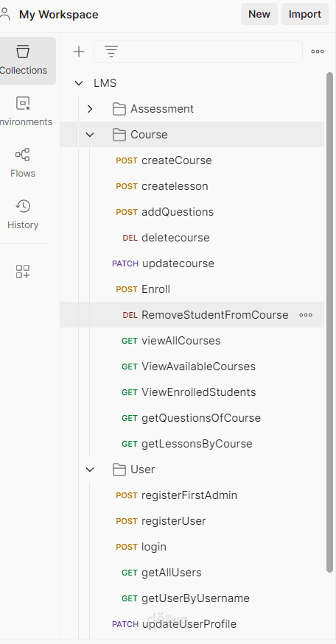Image resolution: width=336 pixels, height=644 pixels.
Task: Open the PATCH updatecourse request
Action: pos(192,263)
